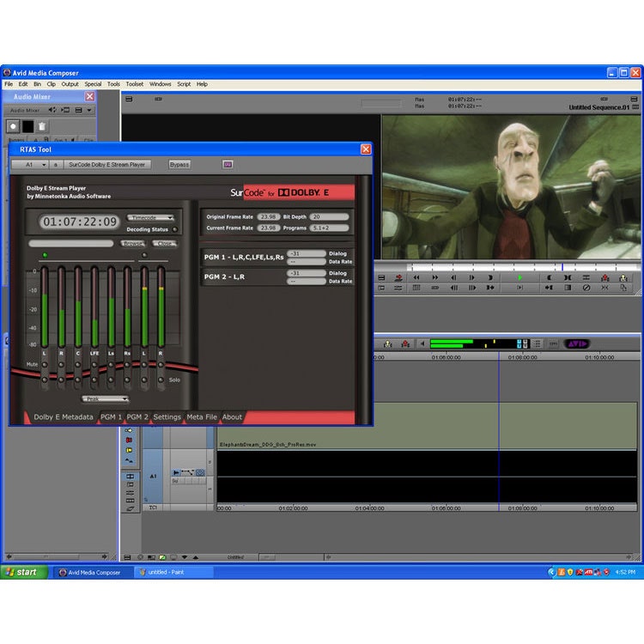Open the About tab in Dolby E player
The height and width of the screenshot is (644, 644).
pos(232,416)
